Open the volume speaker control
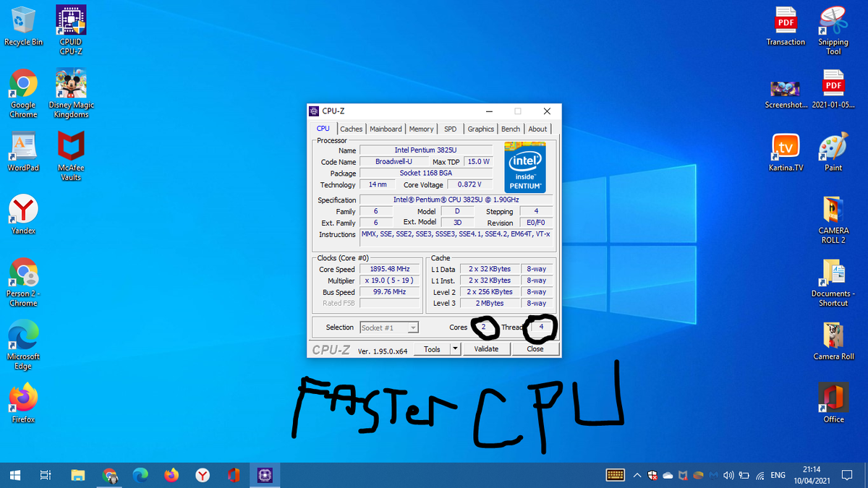The image size is (868, 488). pos(728,475)
